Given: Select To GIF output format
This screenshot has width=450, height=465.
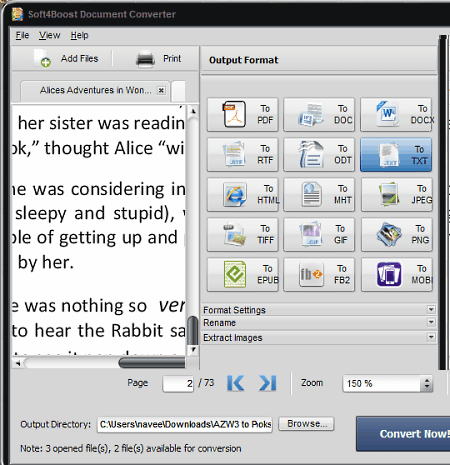Looking at the screenshot, I should [x=319, y=234].
